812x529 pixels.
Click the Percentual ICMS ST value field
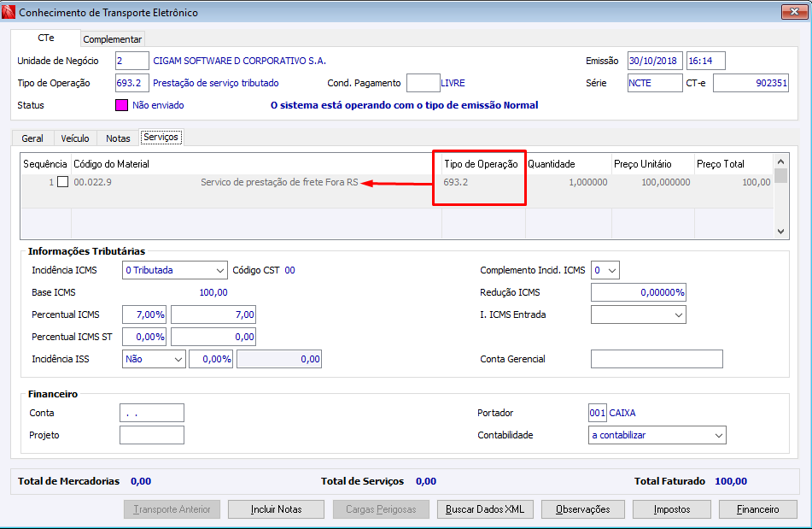tap(213, 337)
